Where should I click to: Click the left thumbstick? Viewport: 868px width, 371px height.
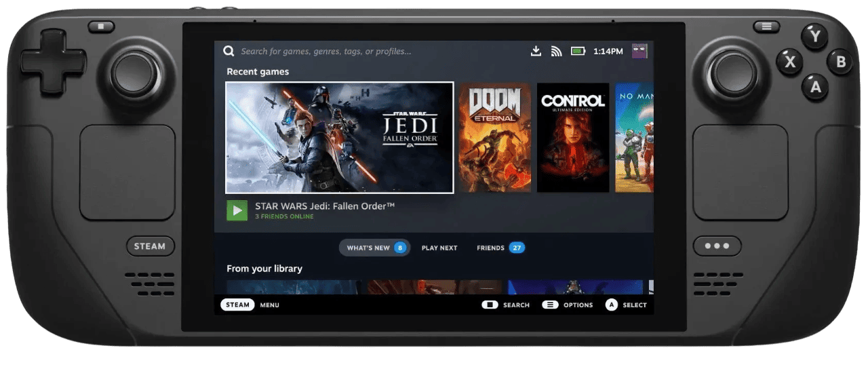(134, 73)
